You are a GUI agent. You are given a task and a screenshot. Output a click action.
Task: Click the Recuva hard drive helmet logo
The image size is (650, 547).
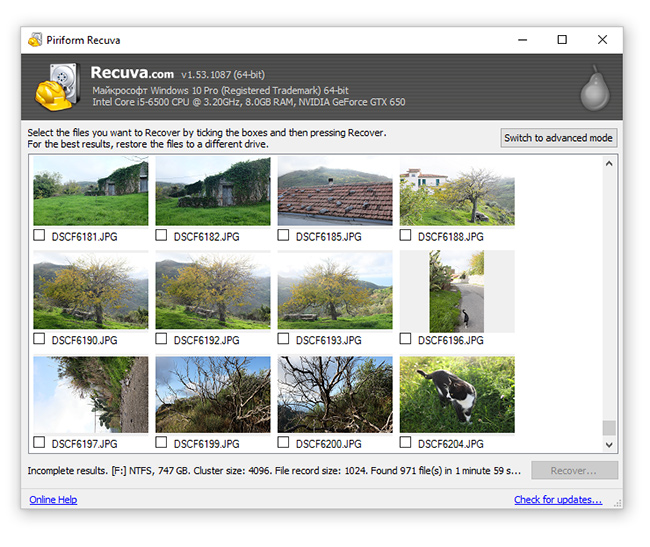click(x=58, y=87)
